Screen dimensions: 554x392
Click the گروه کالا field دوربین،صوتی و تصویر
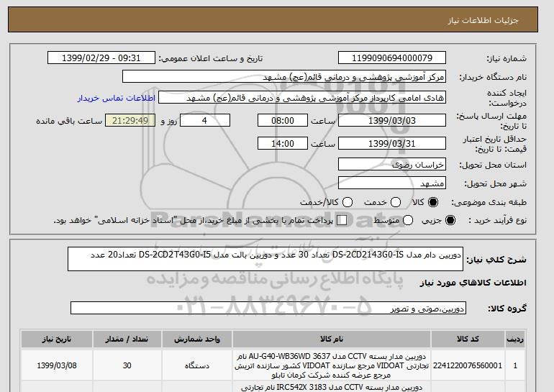(268, 308)
